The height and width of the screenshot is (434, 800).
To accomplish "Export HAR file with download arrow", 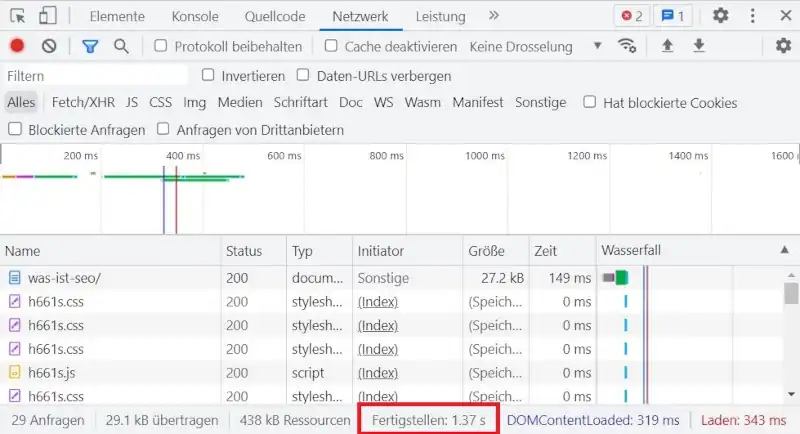I will tap(699, 46).
